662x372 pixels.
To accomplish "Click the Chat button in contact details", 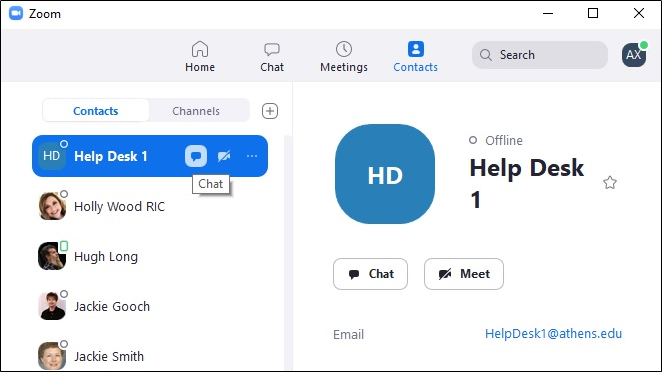I will coord(370,274).
